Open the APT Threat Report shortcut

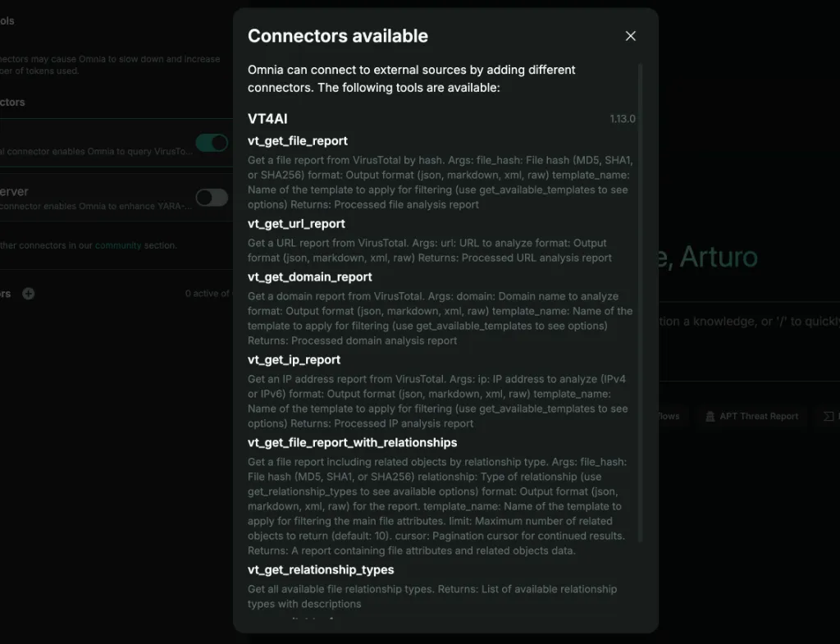pos(751,416)
